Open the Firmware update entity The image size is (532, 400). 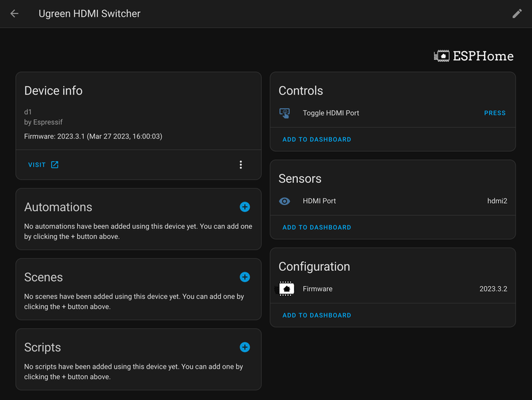tap(392, 289)
